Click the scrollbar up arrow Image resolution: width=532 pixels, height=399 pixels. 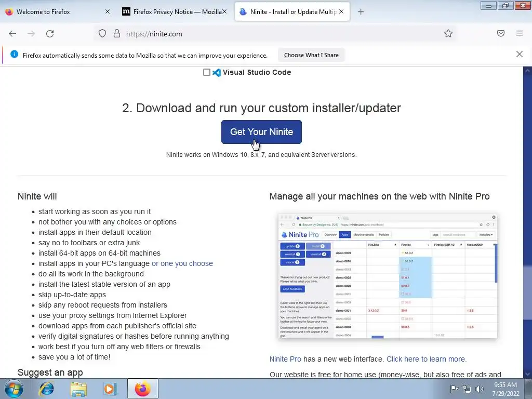pos(527,71)
